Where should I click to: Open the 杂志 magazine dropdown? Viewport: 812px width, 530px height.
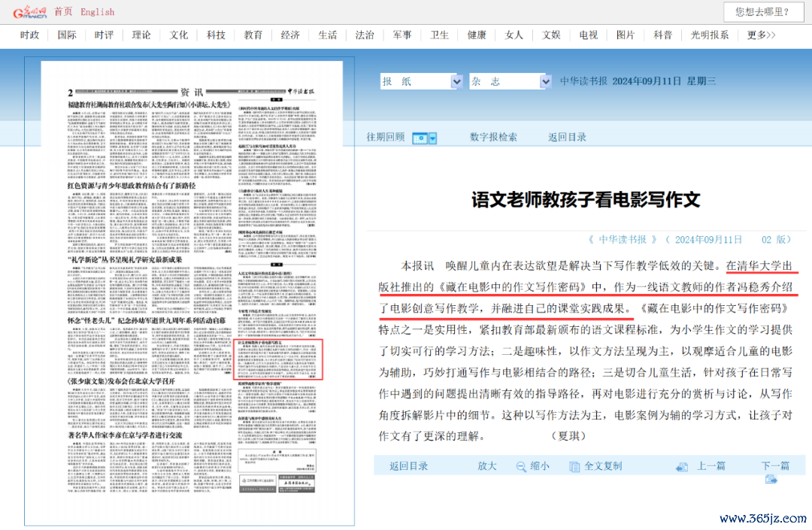510,81
